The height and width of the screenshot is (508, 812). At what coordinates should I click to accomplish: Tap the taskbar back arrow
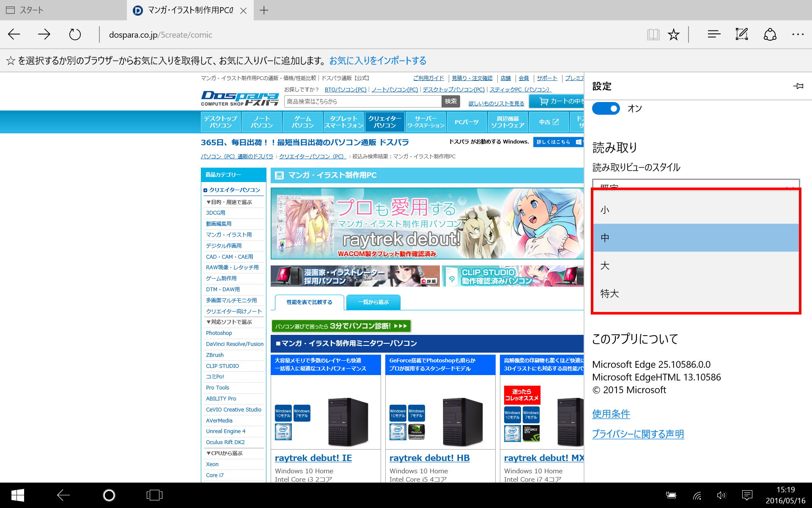tap(63, 495)
